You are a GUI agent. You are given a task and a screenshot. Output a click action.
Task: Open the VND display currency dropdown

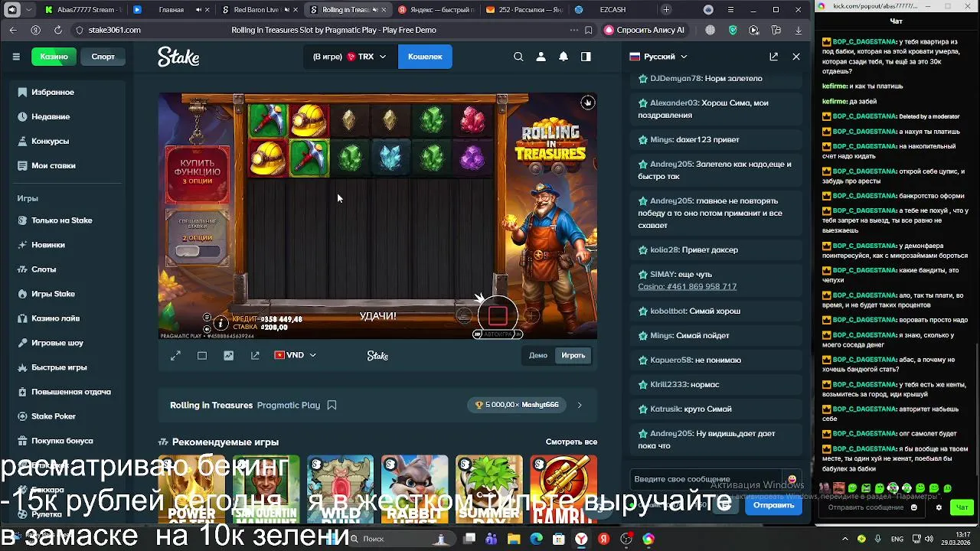pyautogui.click(x=296, y=355)
